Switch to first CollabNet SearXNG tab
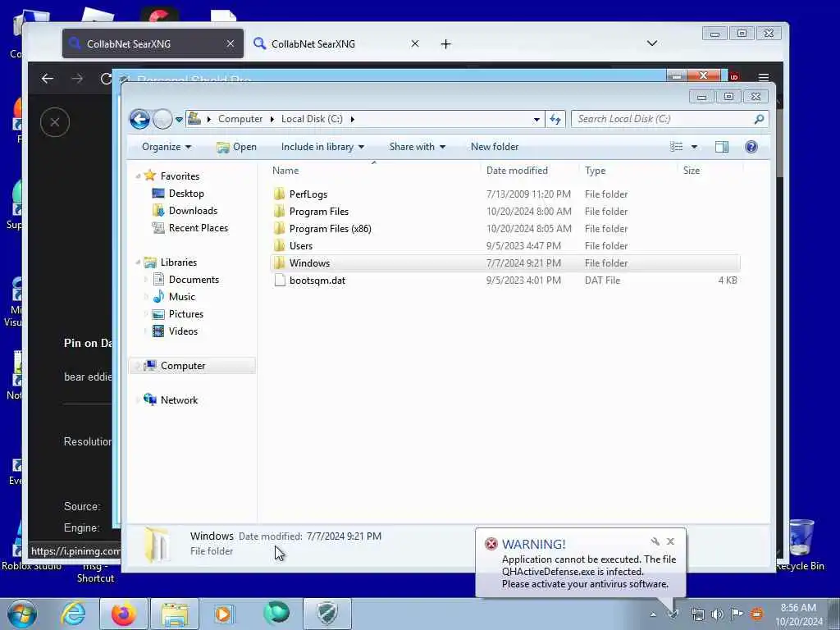Image resolution: width=840 pixels, height=630 pixels. [x=153, y=44]
